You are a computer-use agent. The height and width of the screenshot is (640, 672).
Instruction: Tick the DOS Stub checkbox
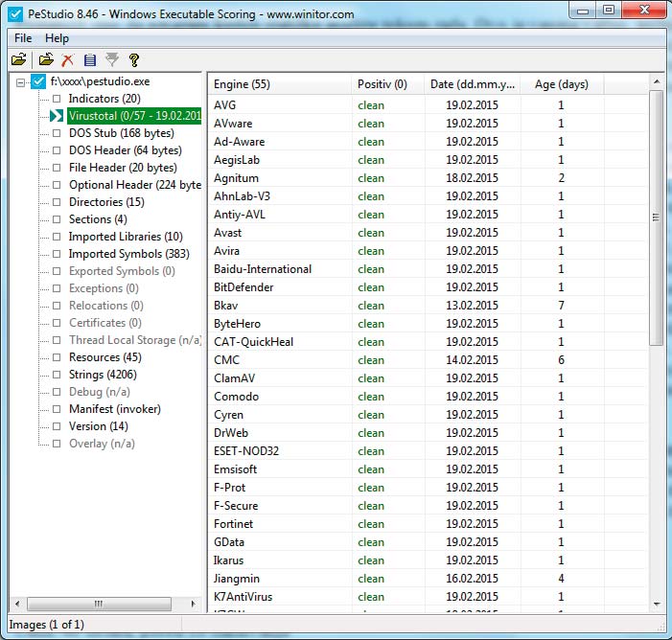pyautogui.click(x=57, y=133)
